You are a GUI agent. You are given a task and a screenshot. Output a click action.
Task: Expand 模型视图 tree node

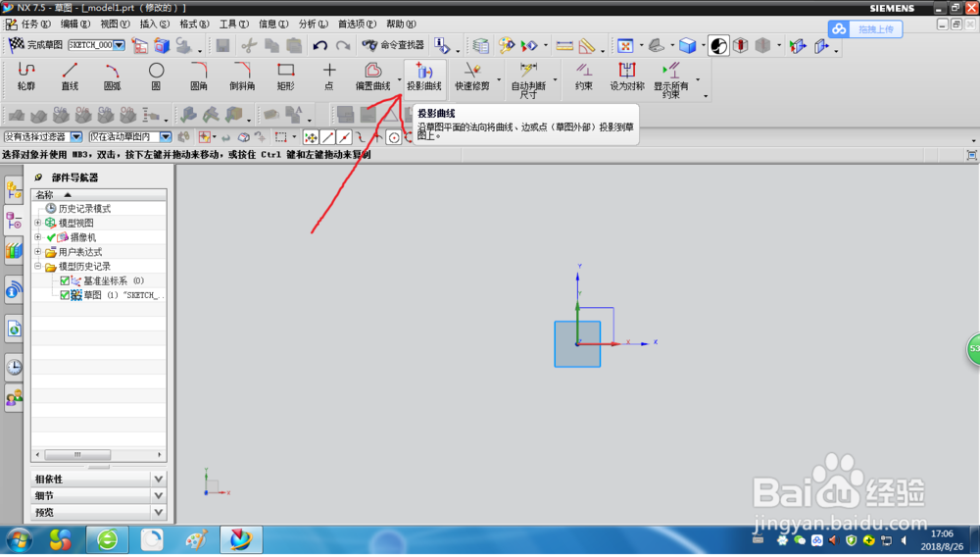37,223
